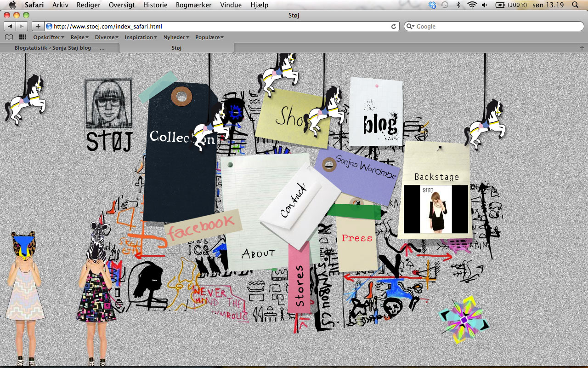Click the volume speaker icon
The image size is (588, 368).
click(485, 5)
